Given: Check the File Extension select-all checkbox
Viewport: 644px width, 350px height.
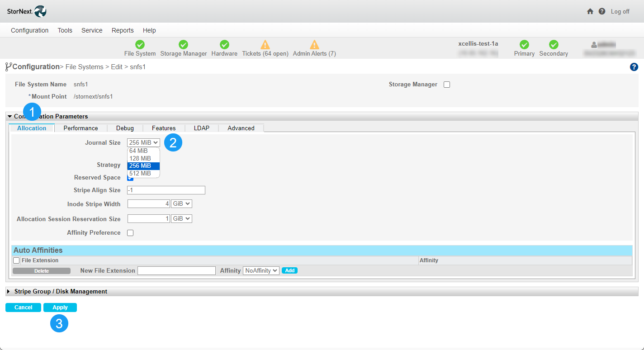Looking at the screenshot, I should pos(16,260).
